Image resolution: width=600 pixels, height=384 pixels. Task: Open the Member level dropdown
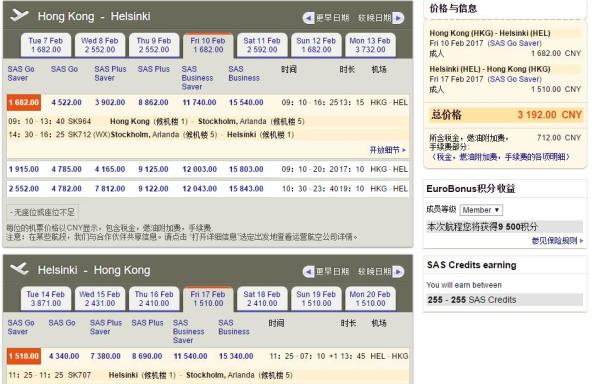(481, 210)
